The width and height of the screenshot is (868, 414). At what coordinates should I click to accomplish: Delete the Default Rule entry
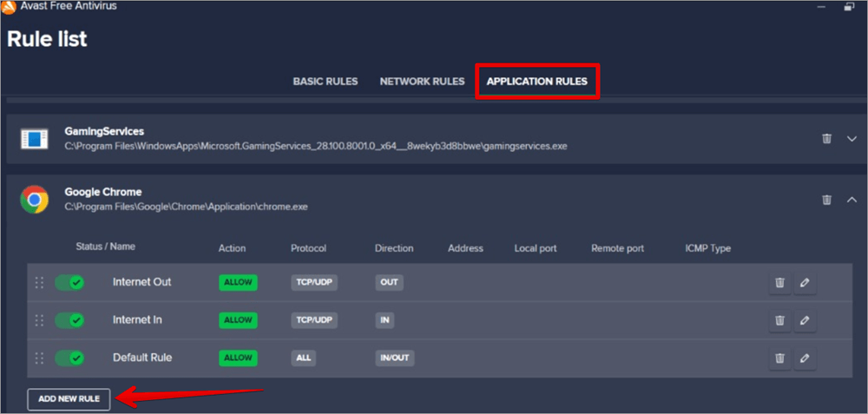(x=779, y=358)
